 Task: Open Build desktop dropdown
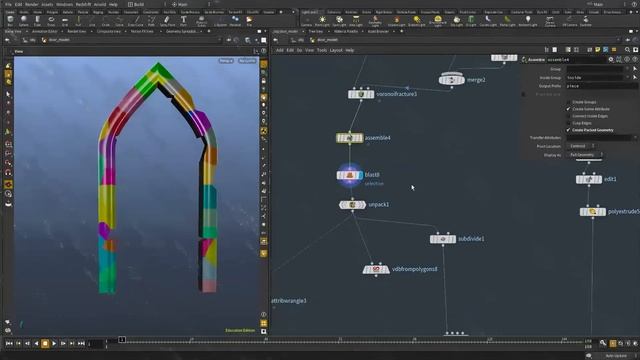147,4
